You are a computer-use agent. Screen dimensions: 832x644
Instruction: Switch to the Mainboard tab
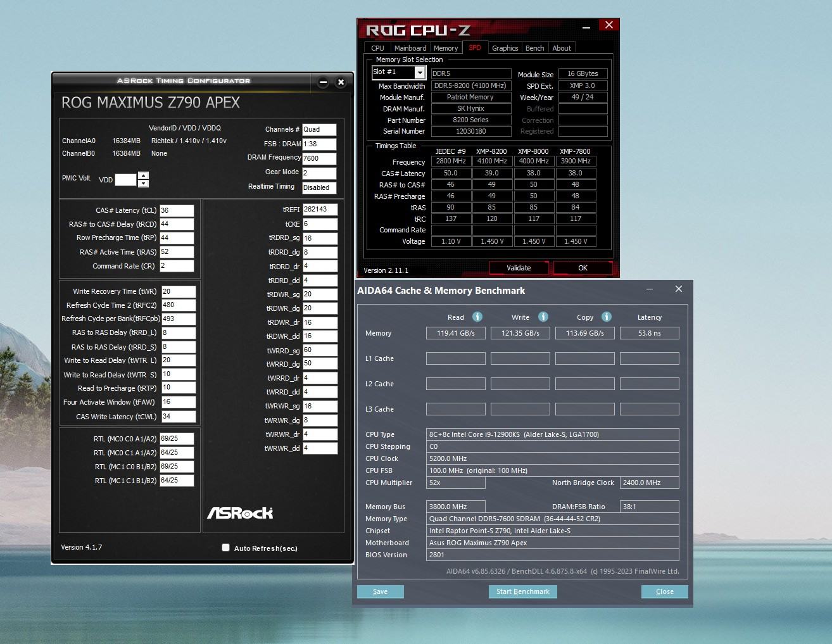coord(410,48)
